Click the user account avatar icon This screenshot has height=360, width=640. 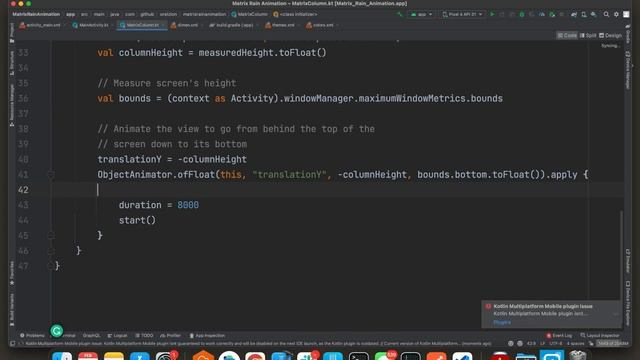coord(626,14)
